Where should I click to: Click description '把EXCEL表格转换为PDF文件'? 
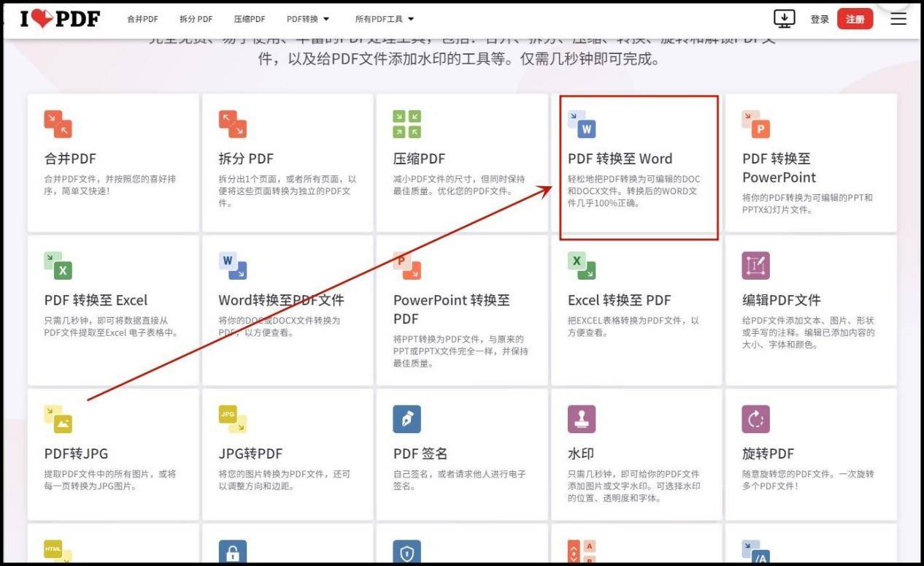pos(634,326)
